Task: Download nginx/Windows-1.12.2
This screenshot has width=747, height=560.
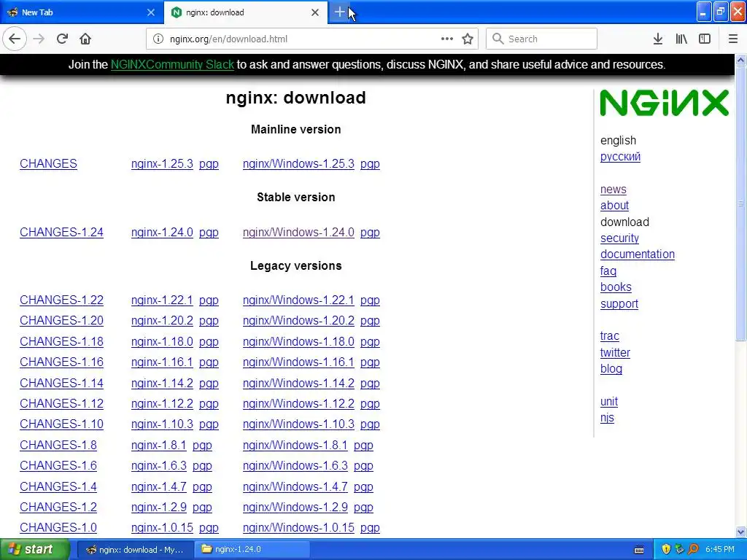Action: click(x=298, y=404)
